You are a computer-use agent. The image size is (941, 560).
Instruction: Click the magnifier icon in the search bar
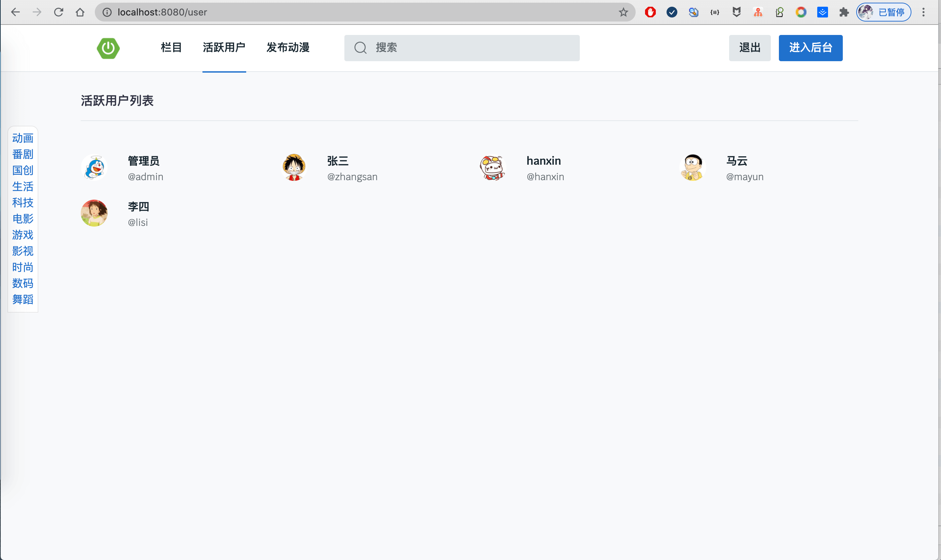[x=360, y=48]
